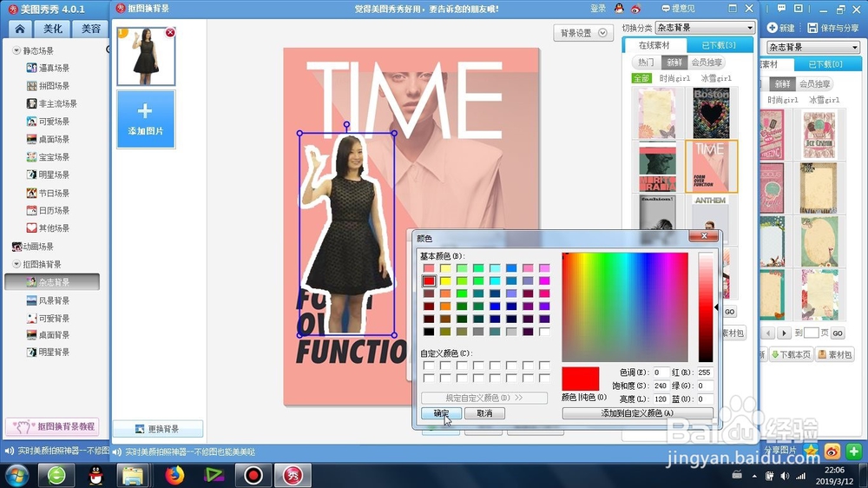Open File Explorer from the taskbar
Viewport: 868px width, 488px height.
(x=133, y=475)
